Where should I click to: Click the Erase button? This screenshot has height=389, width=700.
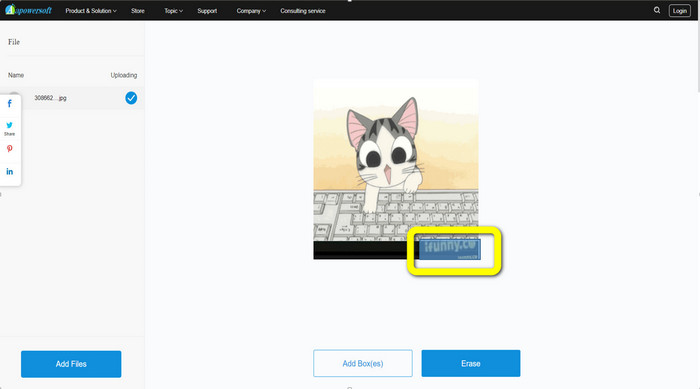[471, 364]
